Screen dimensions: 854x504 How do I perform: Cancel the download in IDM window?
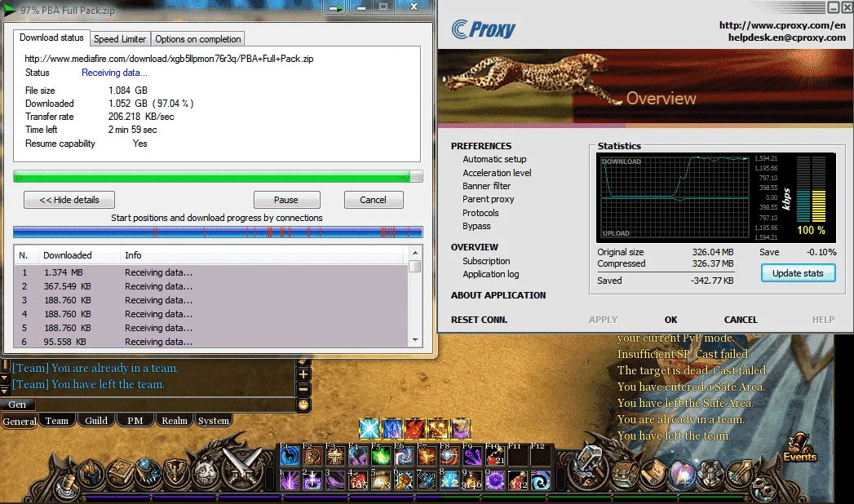(373, 200)
